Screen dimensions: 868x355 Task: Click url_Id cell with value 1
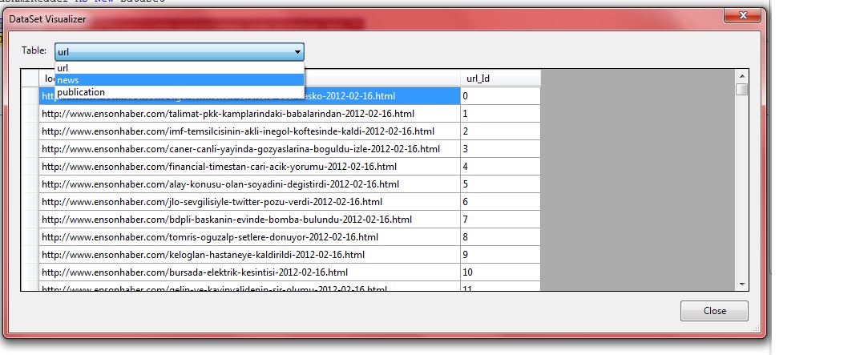[x=500, y=114]
